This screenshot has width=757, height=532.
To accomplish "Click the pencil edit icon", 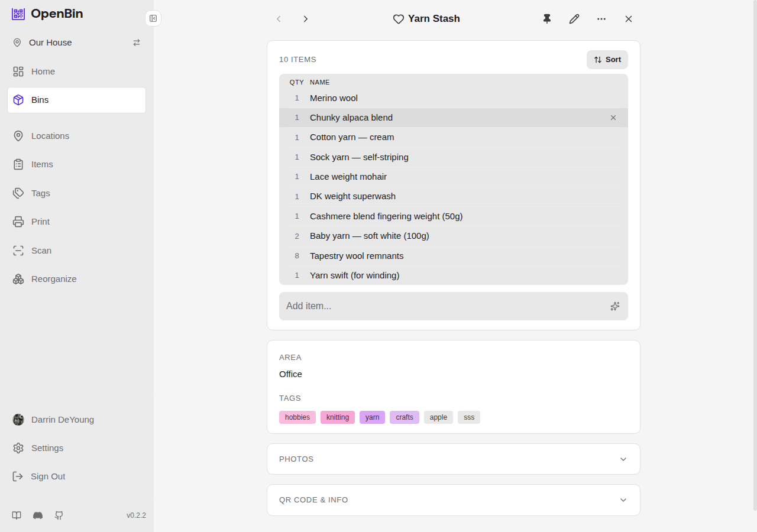I will tap(574, 19).
